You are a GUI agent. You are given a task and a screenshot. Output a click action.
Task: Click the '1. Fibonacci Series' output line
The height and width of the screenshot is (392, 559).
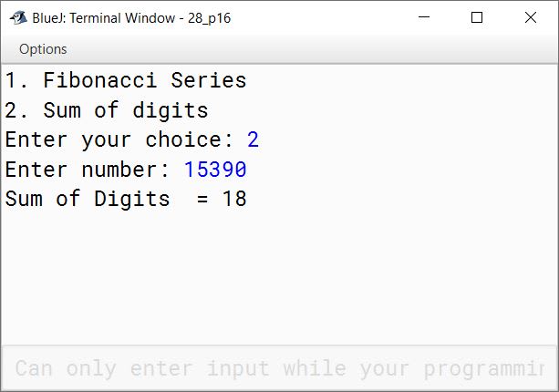tap(126, 80)
